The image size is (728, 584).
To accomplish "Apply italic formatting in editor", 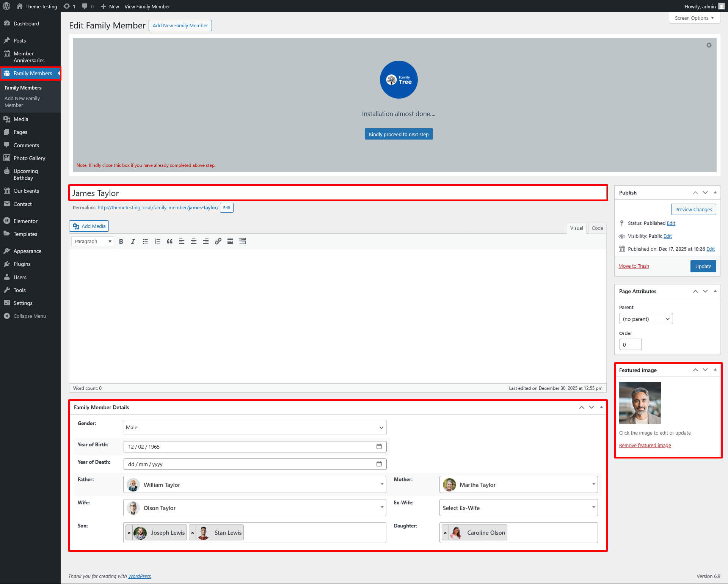I will pyautogui.click(x=133, y=241).
